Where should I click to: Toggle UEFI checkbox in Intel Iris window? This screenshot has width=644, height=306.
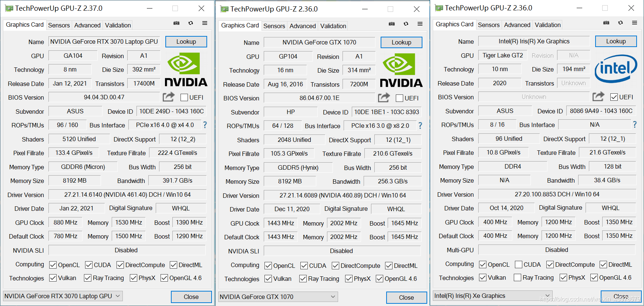point(614,97)
